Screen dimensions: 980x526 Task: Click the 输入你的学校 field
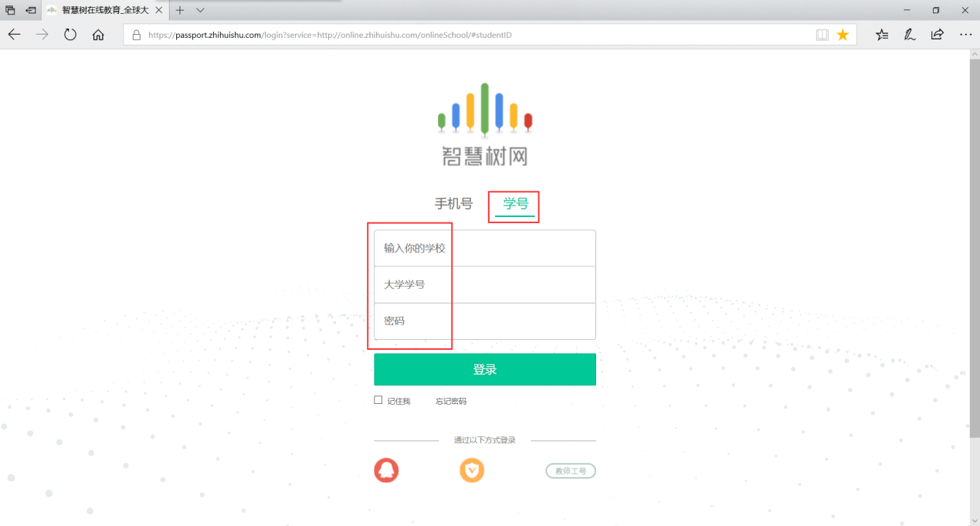tap(485, 248)
